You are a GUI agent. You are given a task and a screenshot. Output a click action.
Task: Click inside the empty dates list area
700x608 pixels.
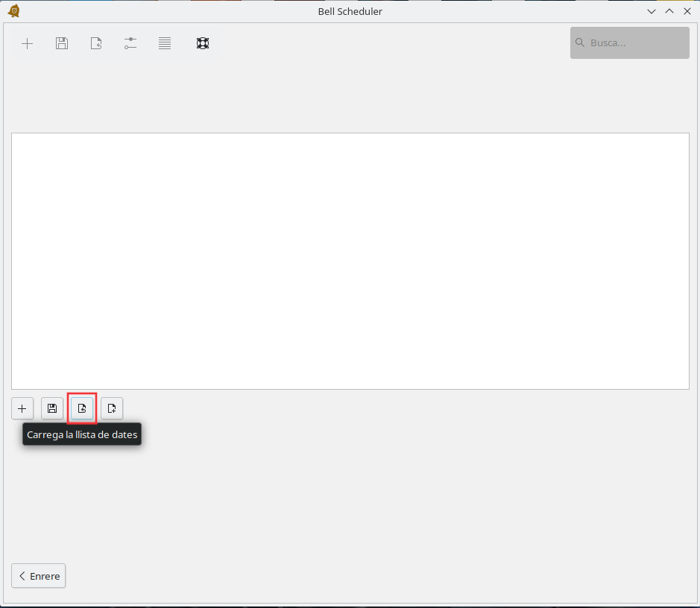350,261
